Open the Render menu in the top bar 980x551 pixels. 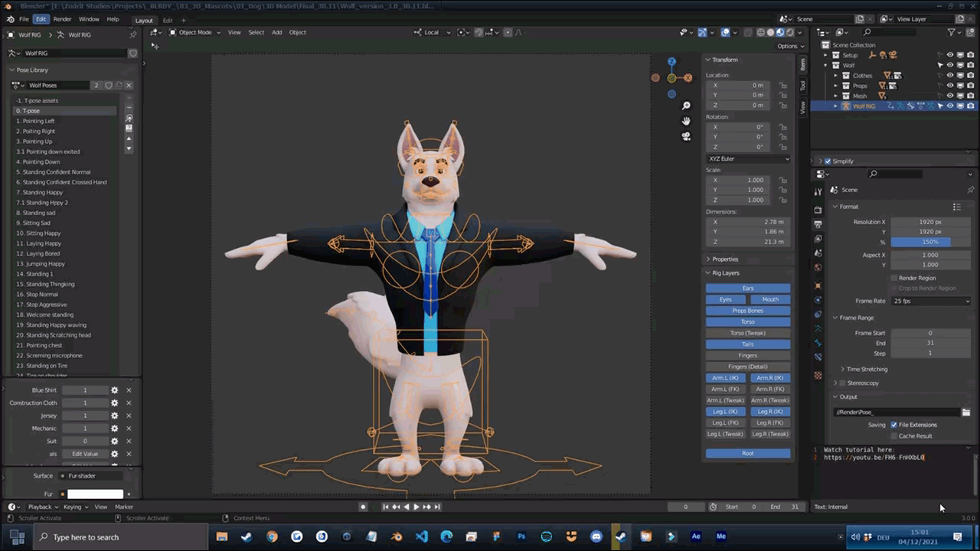click(x=62, y=18)
